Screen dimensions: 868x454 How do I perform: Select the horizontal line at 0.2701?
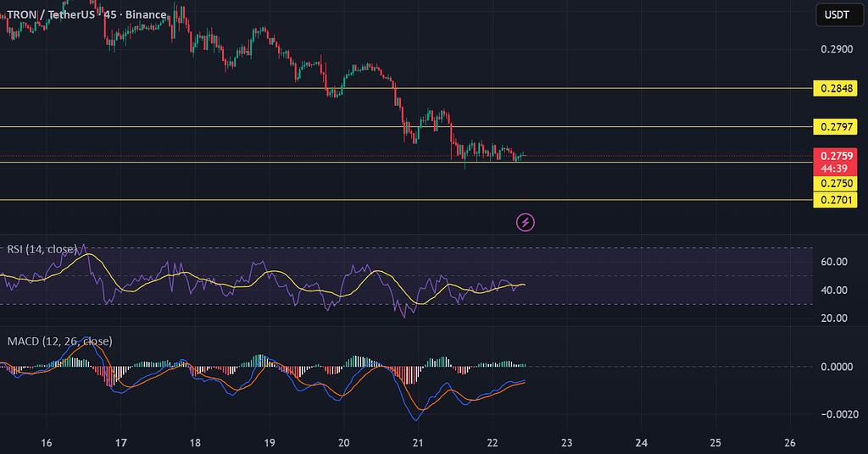(x=254, y=201)
